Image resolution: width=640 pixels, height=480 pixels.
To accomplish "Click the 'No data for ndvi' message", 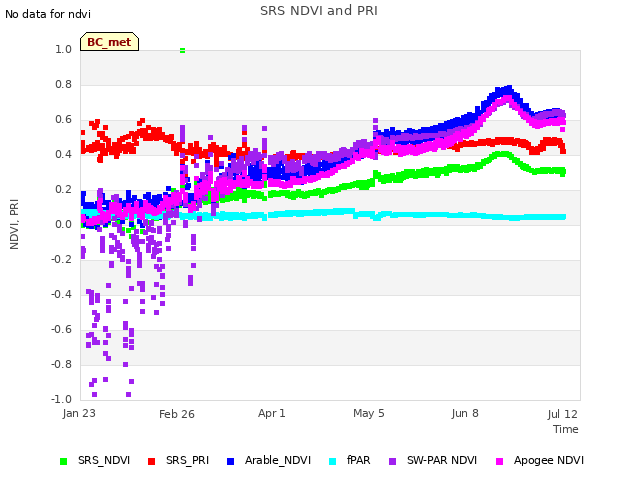I will [x=48, y=14].
